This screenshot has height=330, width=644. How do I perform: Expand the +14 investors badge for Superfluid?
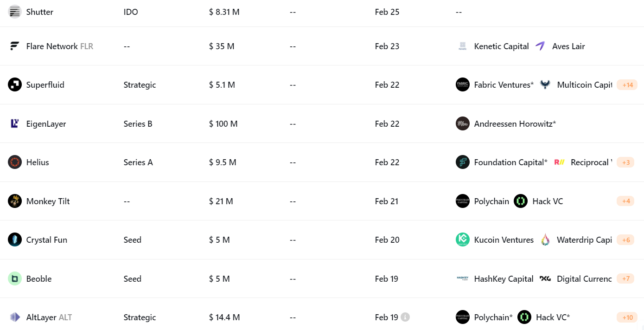pyautogui.click(x=628, y=85)
